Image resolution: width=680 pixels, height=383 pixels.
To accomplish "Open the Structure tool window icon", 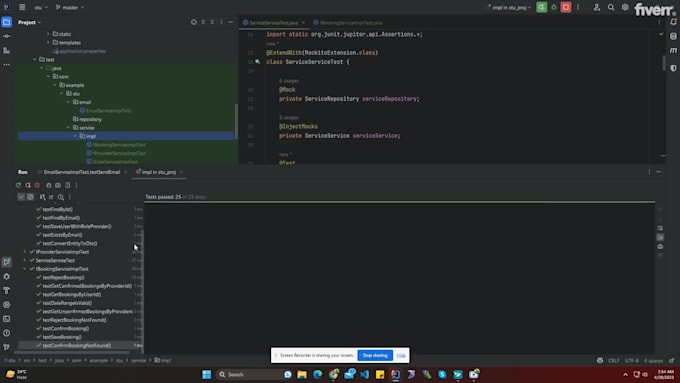I will pos(7,51).
